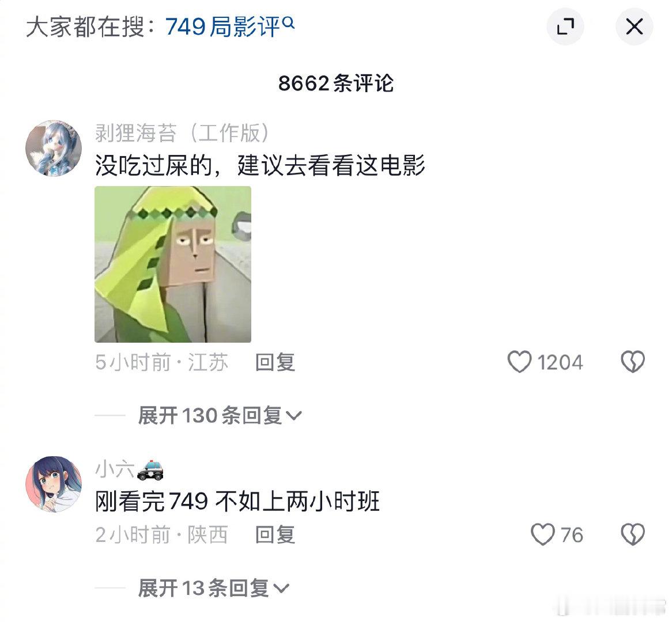Viewport: 672px width, 622px height.
Task: Reply to 小六's comment
Action: pyautogui.click(x=275, y=535)
